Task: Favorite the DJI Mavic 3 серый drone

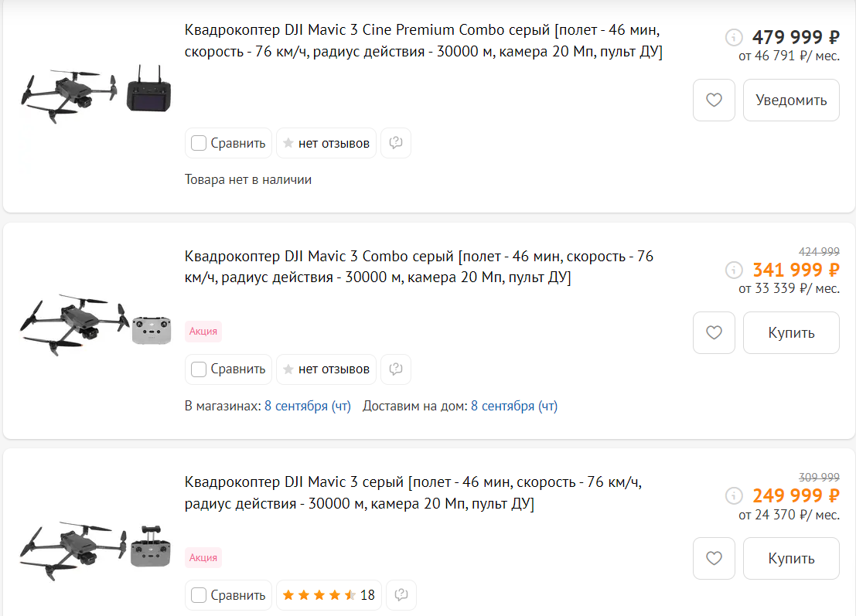Action: (x=714, y=558)
